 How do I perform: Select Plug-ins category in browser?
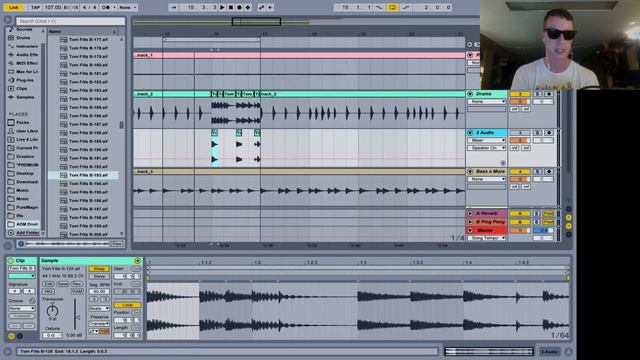(x=24, y=80)
